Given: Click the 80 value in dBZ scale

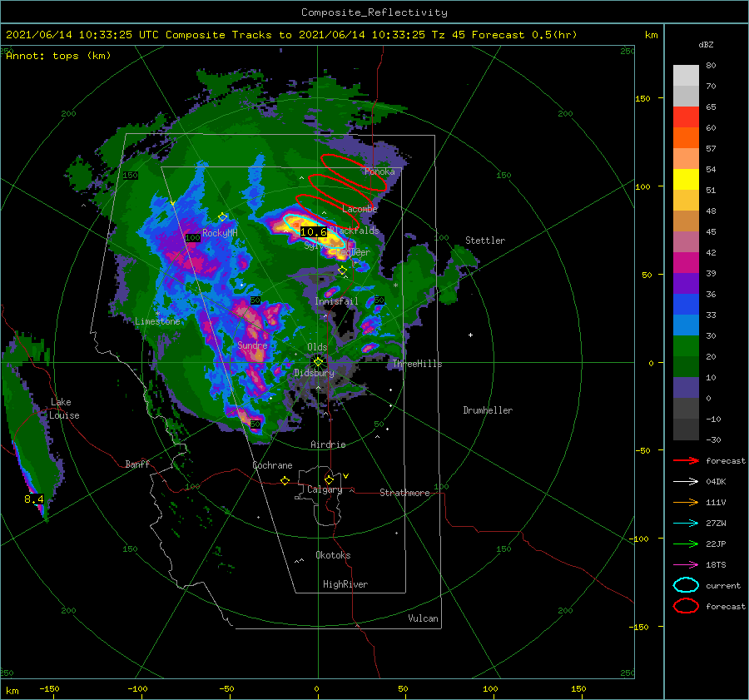Looking at the screenshot, I should pyautogui.click(x=711, y=65).
